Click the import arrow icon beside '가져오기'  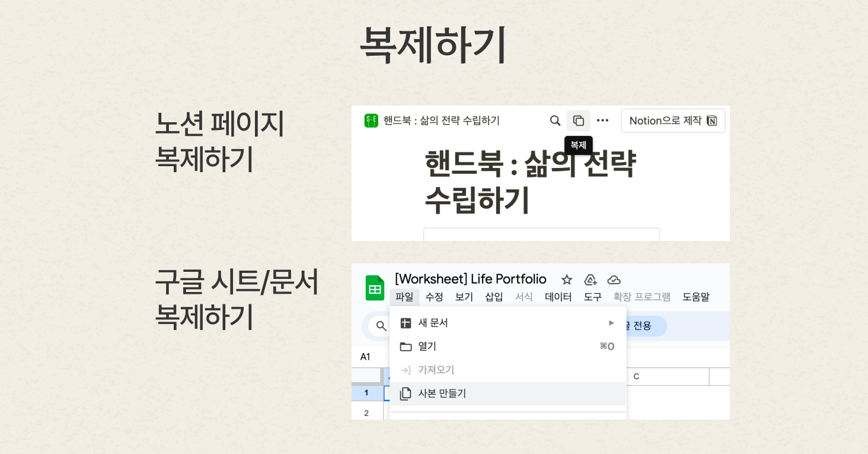pyautogui.click(x=406, y=370)
